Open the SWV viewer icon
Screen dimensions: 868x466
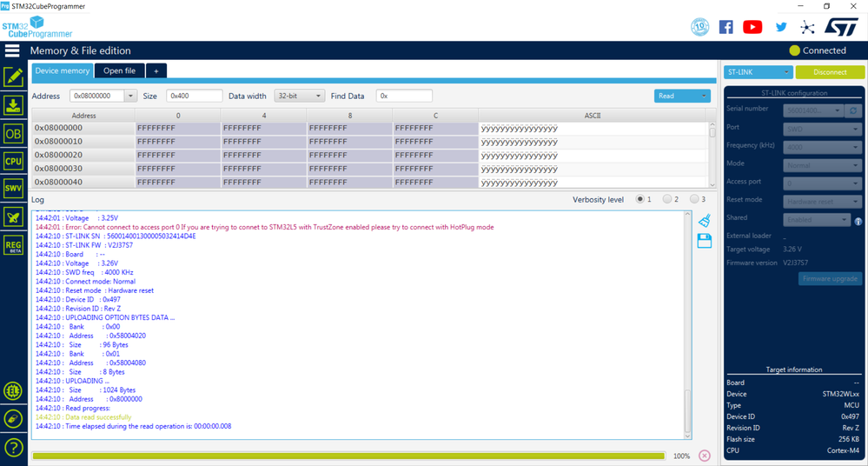(13, 189)
